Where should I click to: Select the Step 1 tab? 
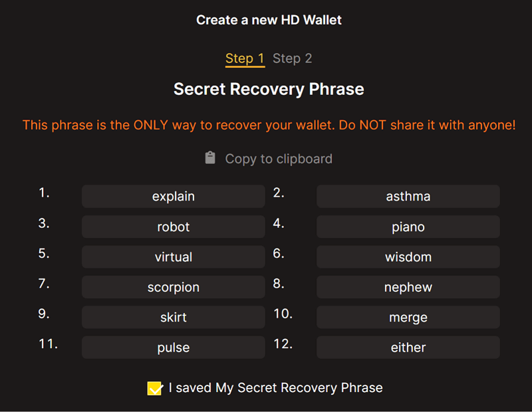[245, 59]
